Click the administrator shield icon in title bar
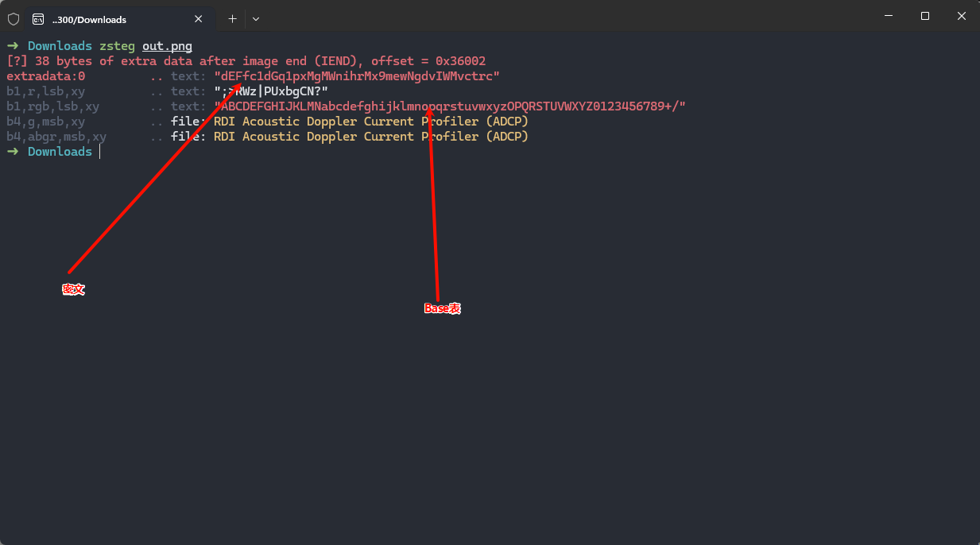Viewport: 980px width, 545px height. (x=14, y=19)
